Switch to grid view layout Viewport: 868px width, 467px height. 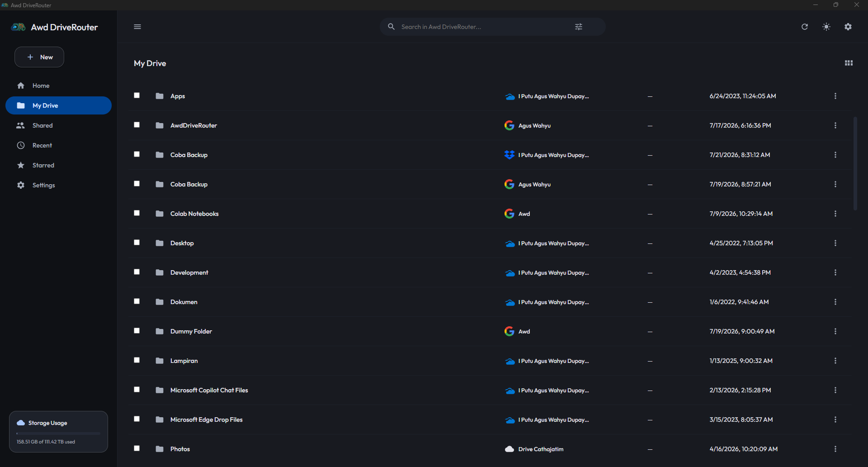(849, 63)
